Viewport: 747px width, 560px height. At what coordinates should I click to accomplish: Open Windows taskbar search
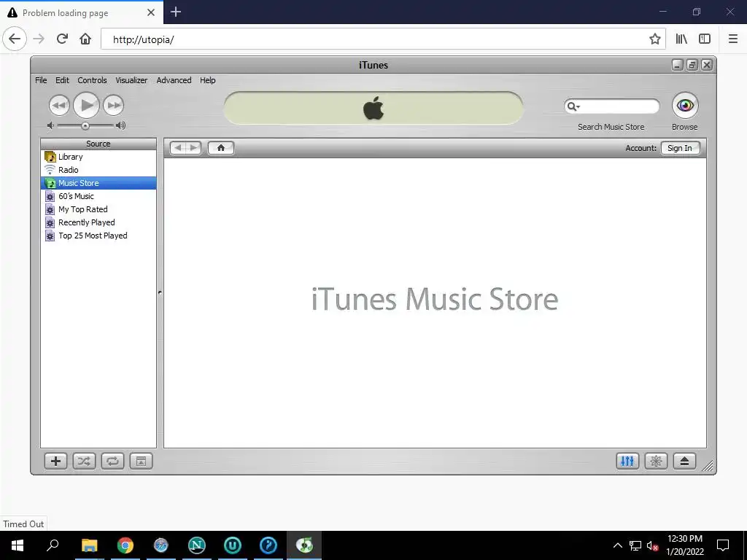[53, 545]
